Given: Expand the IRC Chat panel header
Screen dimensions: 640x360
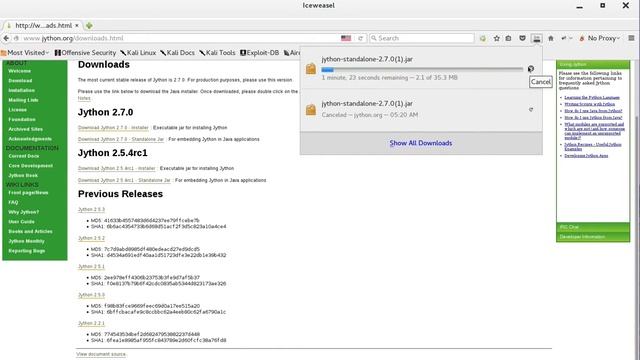Looking at the screenshot, I should pyautogui.click(x=593, y=227).
